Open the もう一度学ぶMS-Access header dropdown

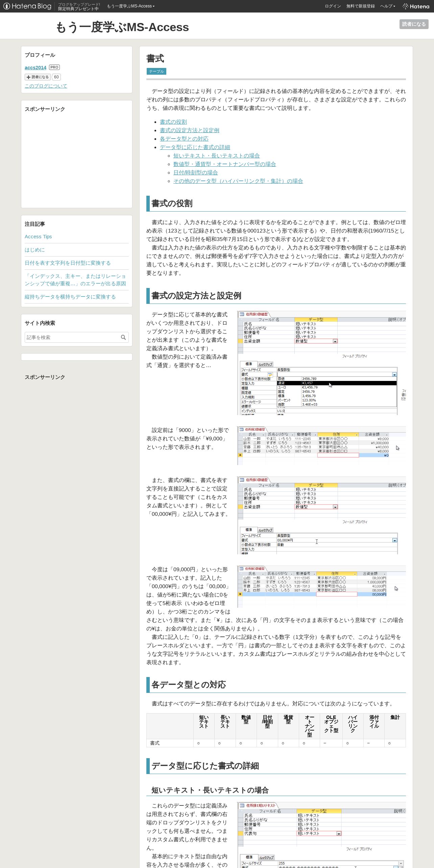(130, 6)
